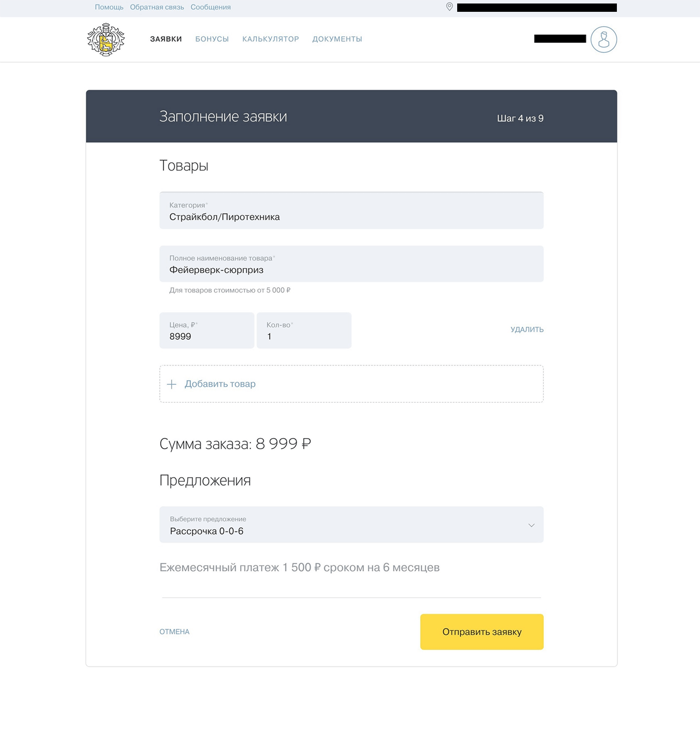Click the Отмена link
Screen dimensions: 700x732
175,632
